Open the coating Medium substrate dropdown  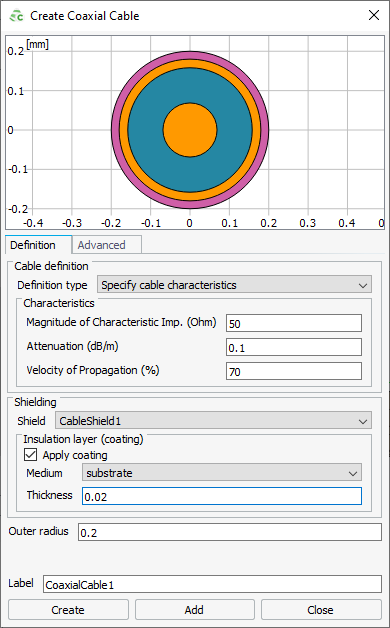(222, 473)
